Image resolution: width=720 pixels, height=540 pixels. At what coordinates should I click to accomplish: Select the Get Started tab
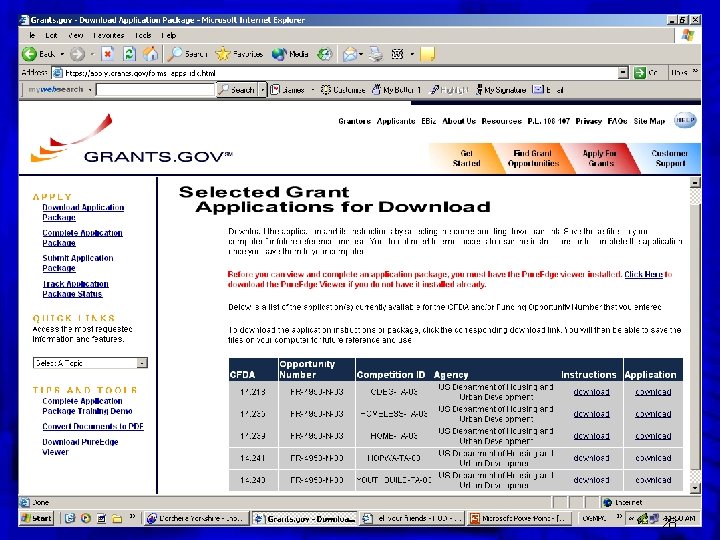point(465,158)
